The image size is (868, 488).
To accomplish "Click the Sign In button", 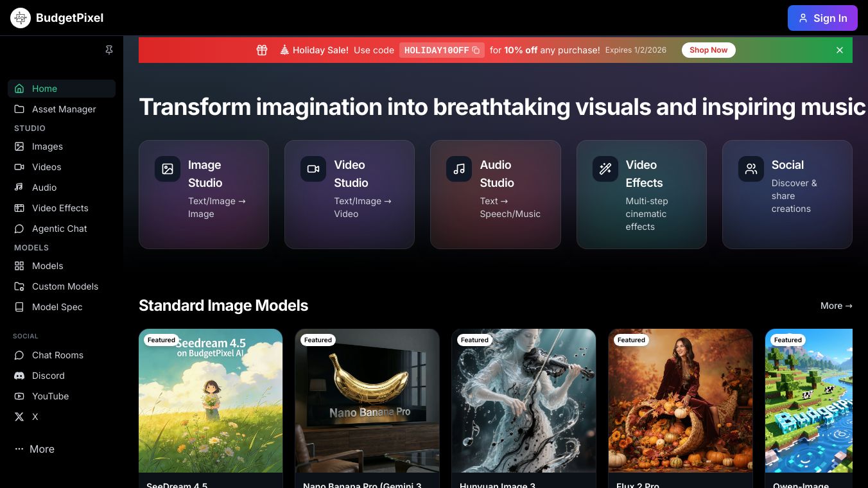I will (822, 18).
